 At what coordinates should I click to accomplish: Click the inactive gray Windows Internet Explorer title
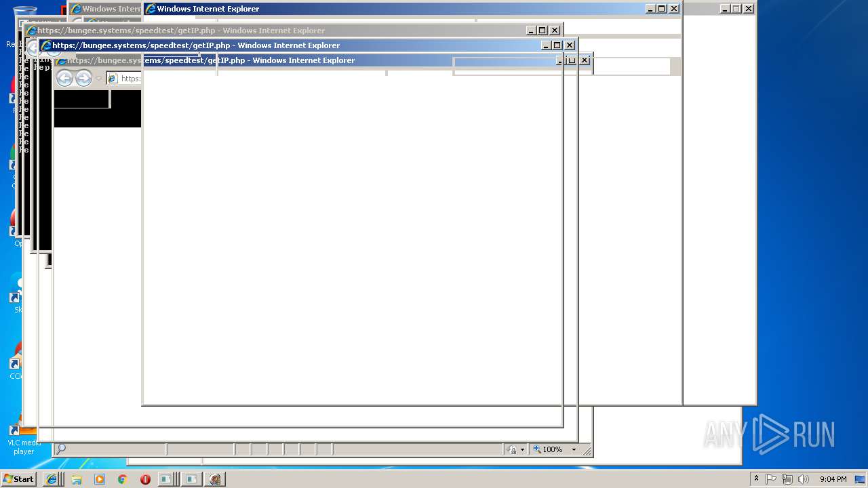[x=112, y=9]
